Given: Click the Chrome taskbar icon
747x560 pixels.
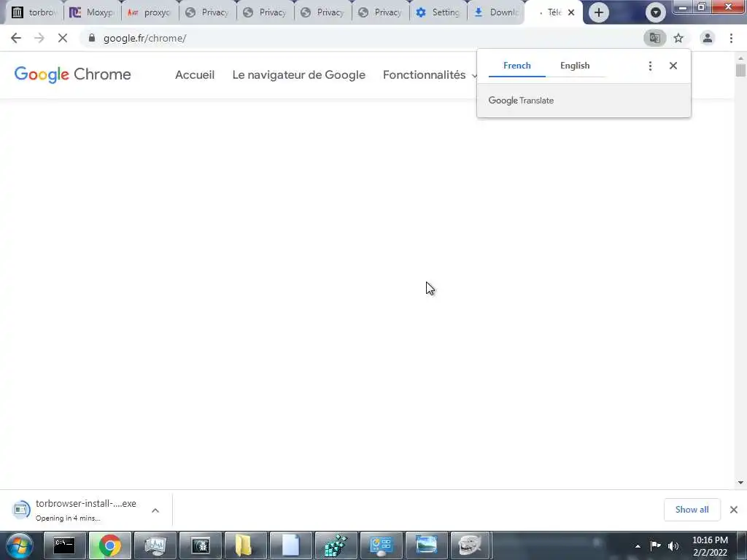Looking at the screenshot, I should click(109, 545).
